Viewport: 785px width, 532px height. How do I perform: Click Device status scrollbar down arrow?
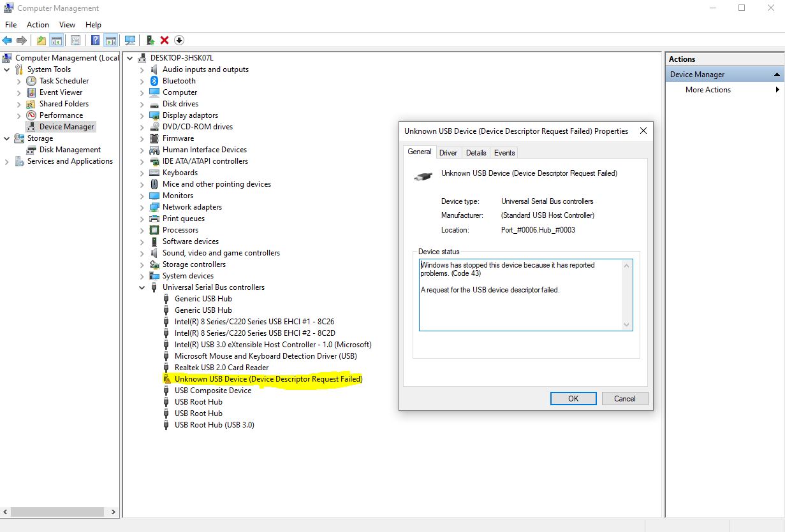[627, 325]
